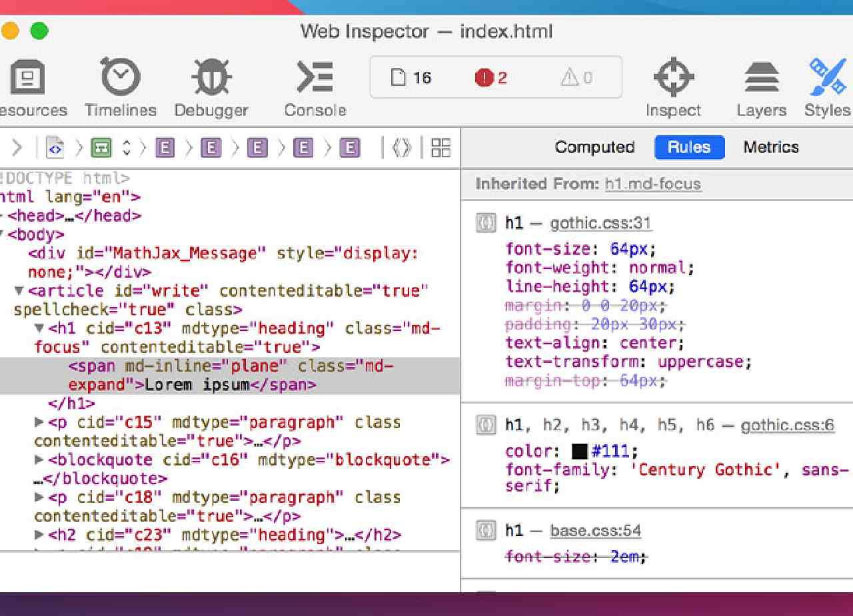Viewport: 853px width, 616px height.
Task: Click the resource count document icon
Action: pos(398,78)
